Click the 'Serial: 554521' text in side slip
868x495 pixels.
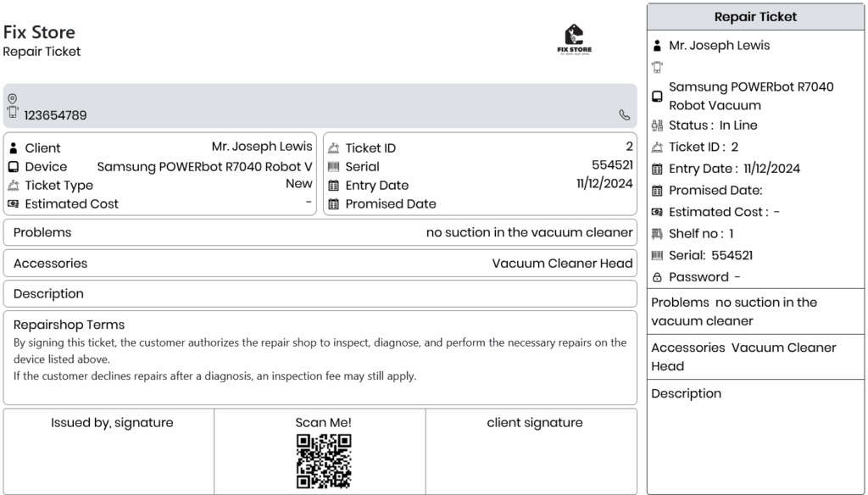tap(711, 255)
